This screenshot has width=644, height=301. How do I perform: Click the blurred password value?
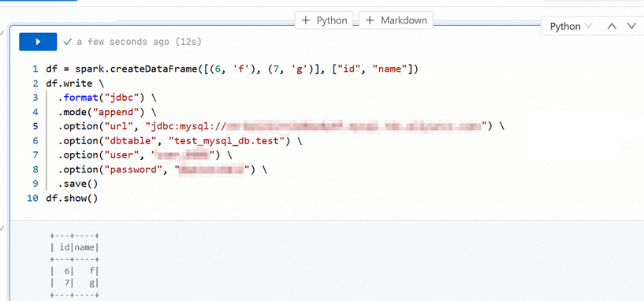[212, 169]
